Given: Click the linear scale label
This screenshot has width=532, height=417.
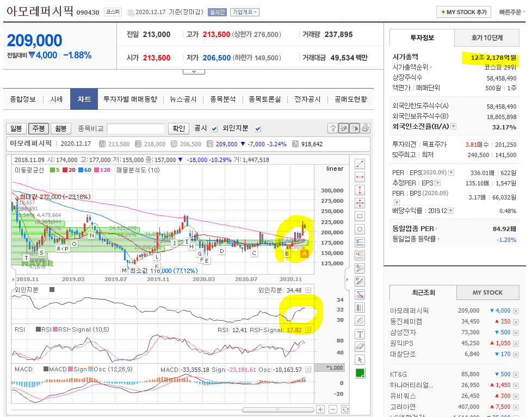Looking at the screenshot, I should tap(335, 169).
